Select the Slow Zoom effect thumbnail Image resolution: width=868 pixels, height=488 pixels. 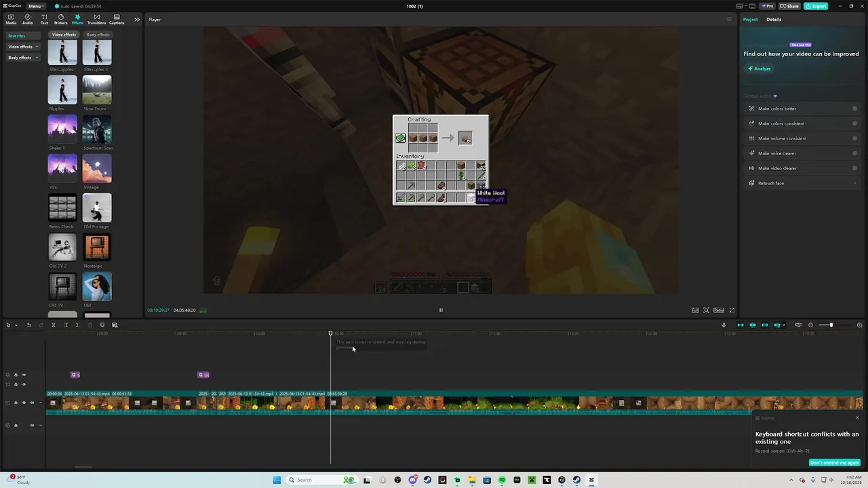tap(97, 90)
